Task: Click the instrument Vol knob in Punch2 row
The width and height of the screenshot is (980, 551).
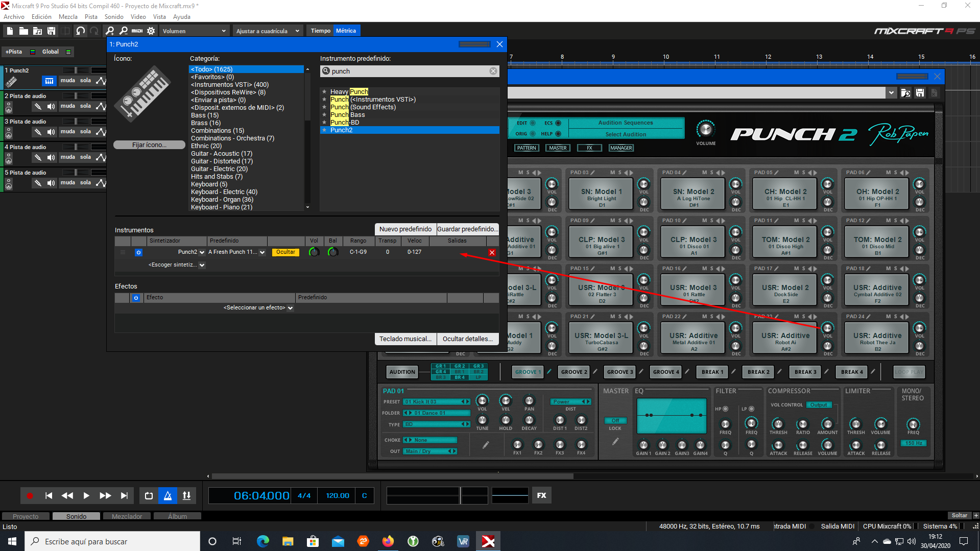Action: pos(314,252)
